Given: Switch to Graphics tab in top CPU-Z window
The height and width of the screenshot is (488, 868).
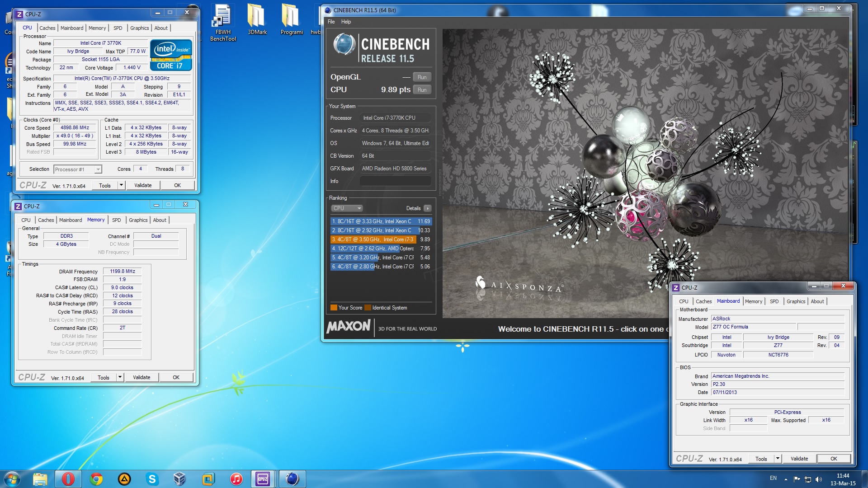Looking at the screenshot, I should [x=139, y=28].
